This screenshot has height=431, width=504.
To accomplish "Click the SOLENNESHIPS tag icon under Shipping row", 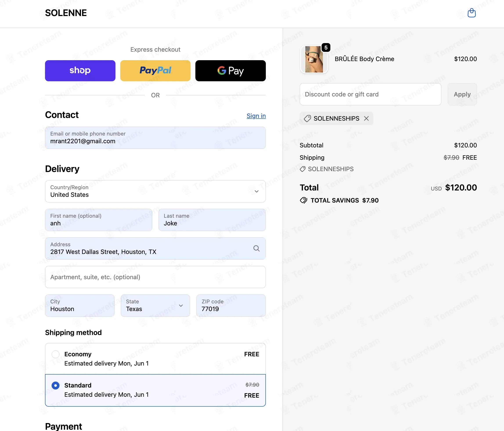I will pyautogui.click(x=302, y=169).
